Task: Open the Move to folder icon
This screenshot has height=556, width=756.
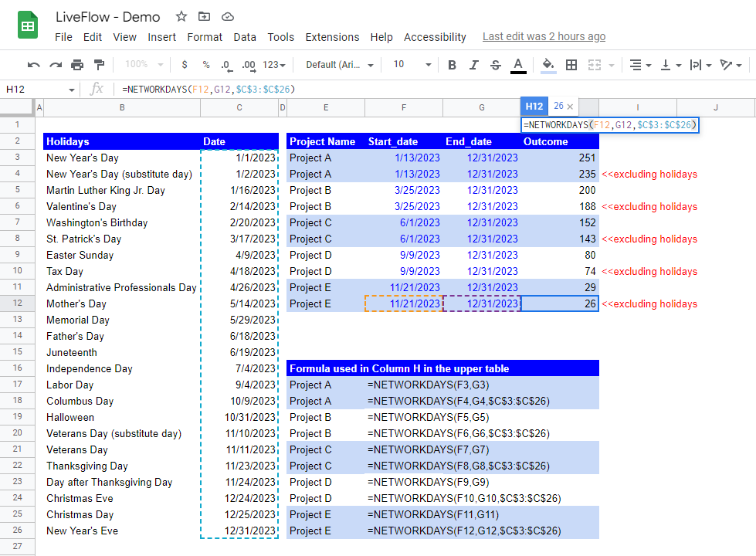Action: click(204, 16)
